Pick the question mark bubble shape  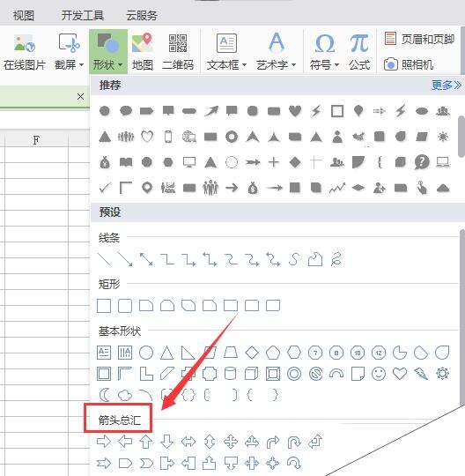(x=422, y=162)
